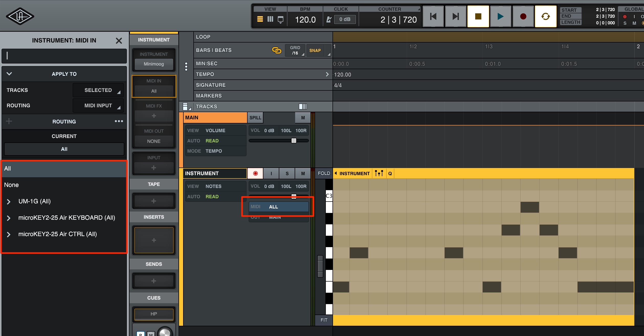
Task: Click the Stop transport button
Action: (x=478, y=16)
